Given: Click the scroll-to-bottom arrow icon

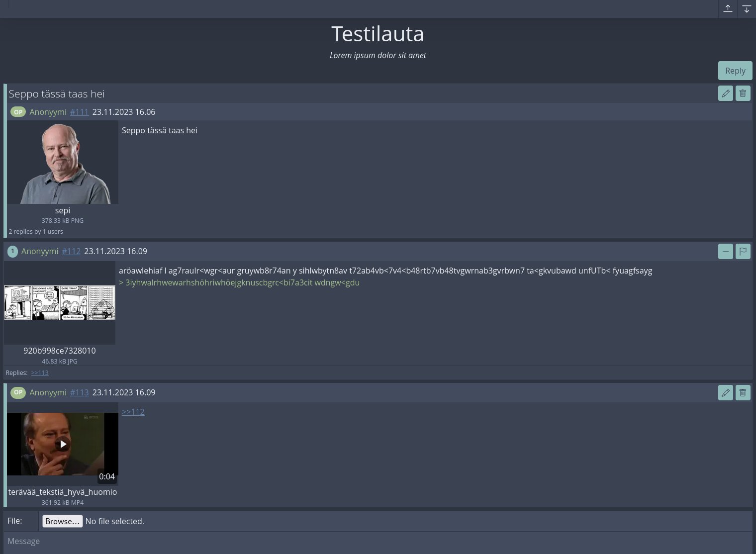Looking at the screenshot, I should point(747,8).
